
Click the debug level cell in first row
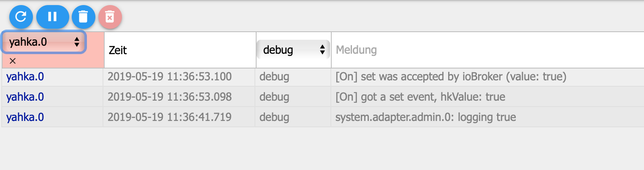coord(274,77)
